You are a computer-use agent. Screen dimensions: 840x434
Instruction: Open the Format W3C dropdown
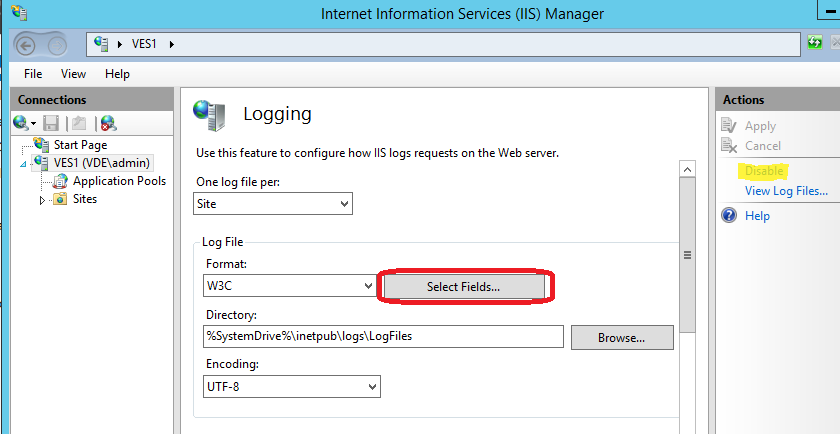(x=289, y=286)
